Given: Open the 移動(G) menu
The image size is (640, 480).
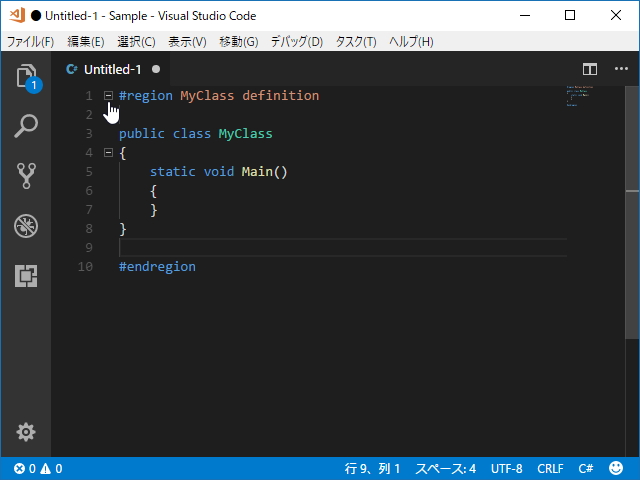Looking at the screenshot, I should pyautogui.click(x=239, y=41).
